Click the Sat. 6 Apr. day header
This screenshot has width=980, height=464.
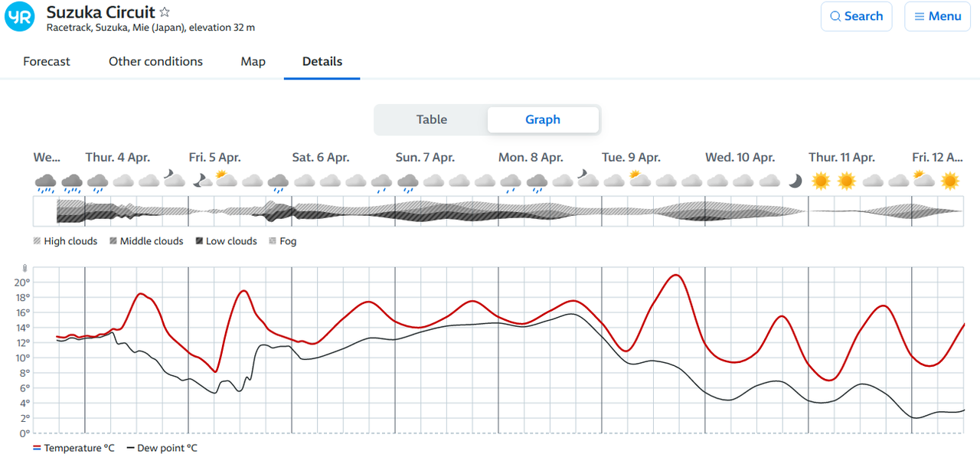321,157
